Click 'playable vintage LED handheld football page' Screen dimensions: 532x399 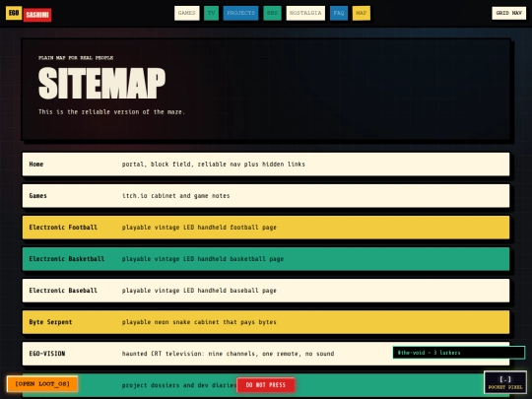click(199, 228)
